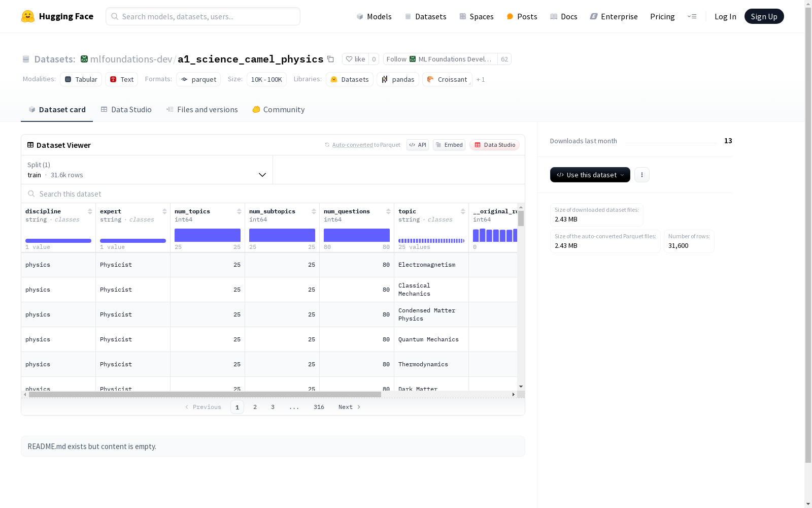The image size is (812, 508).
Task: Follow ML Foundations Development
Action: pos(441,59)
